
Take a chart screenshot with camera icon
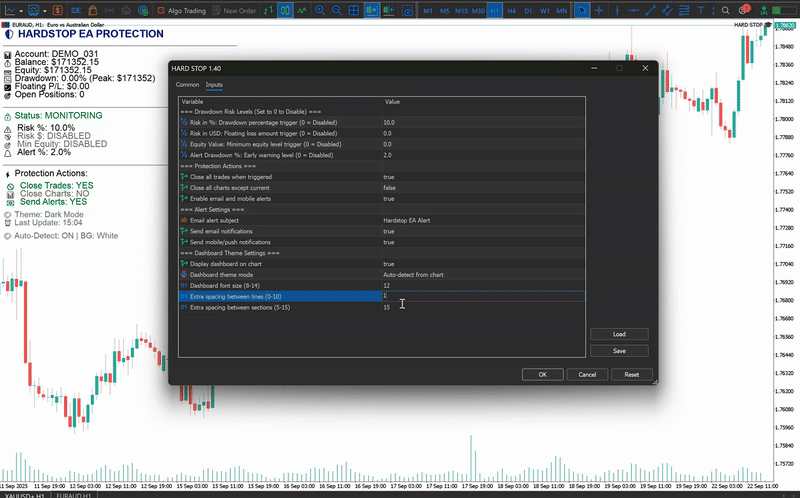point(408,10)
